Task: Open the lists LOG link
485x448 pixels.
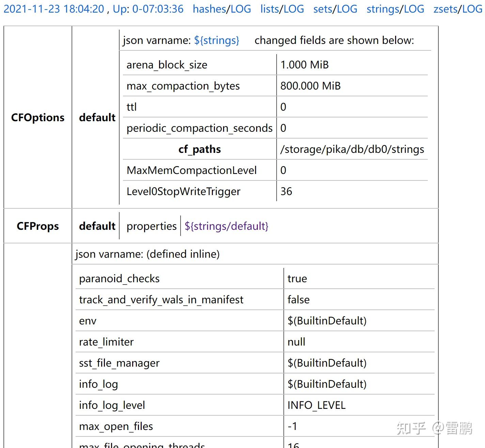Action: click(x=282, y=9)
